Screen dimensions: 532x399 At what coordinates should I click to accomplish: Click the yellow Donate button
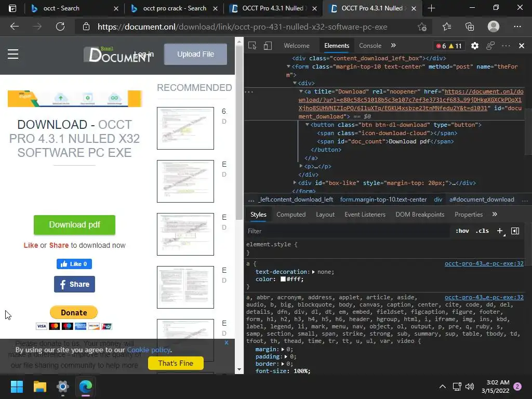point(74,312)
